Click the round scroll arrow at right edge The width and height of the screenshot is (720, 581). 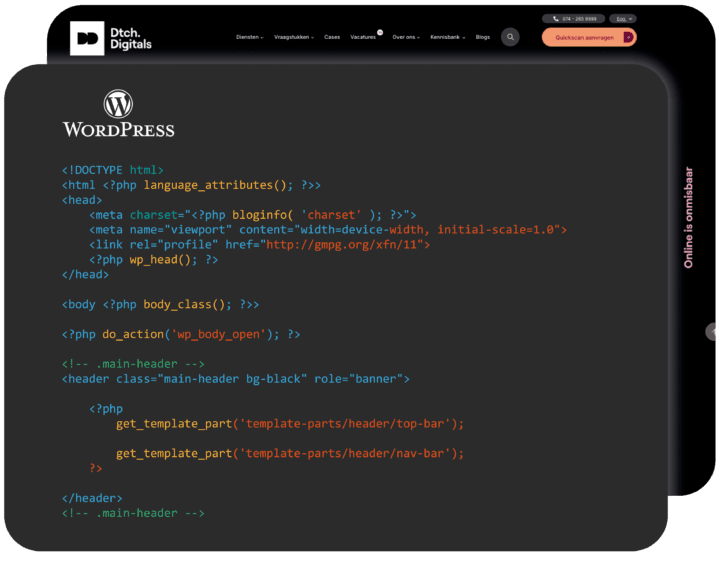point(712,332)
